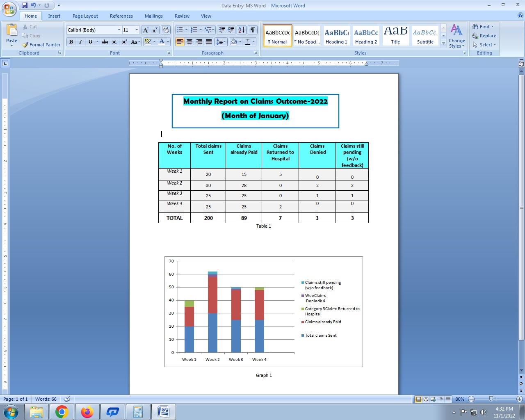Apply the text highlight color

coord(148,42)
